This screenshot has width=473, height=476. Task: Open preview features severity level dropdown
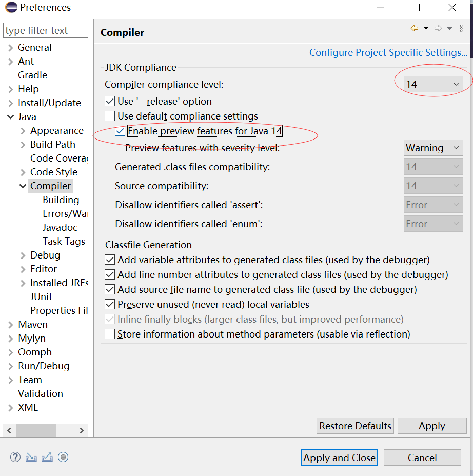433,148
